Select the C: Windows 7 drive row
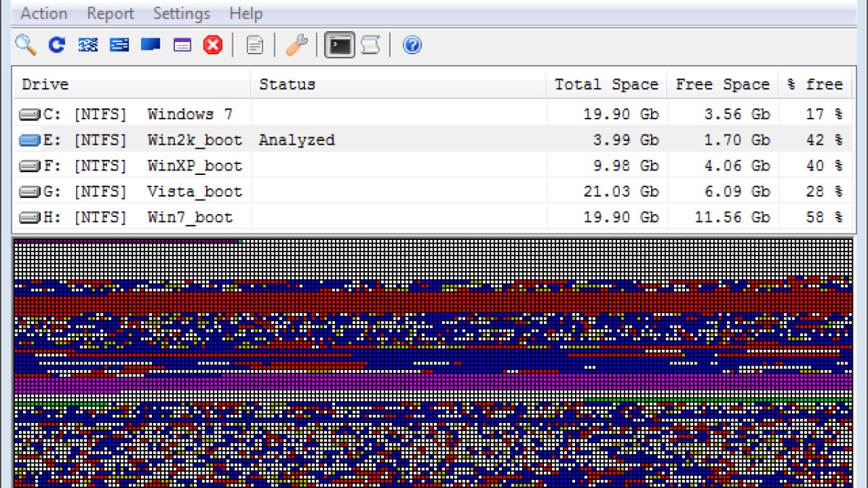 [130, 114]
